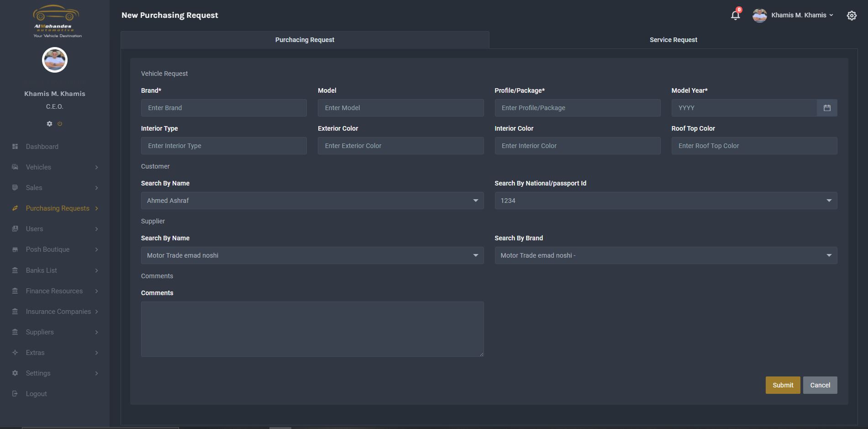The width and height of the screenshot is (868, 429).
Task: Expand the Suppliers menu chevron
Action: [x=96, y=332]
